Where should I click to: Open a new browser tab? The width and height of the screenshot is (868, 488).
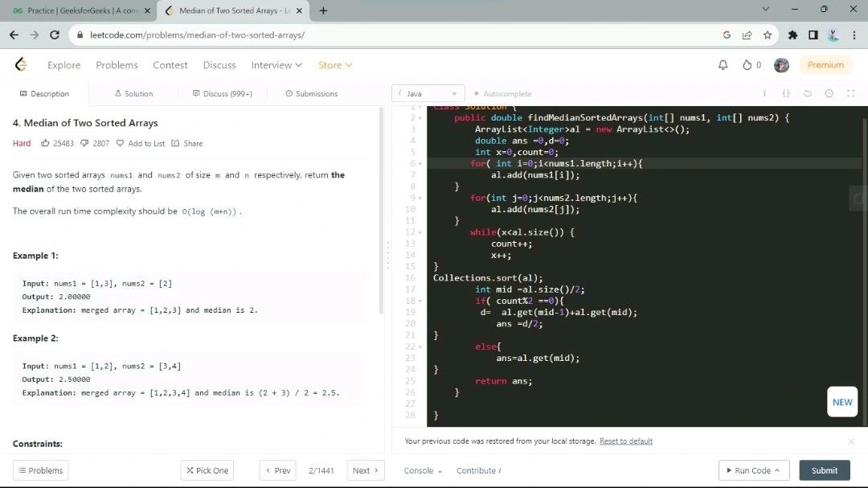pos(323,10)
